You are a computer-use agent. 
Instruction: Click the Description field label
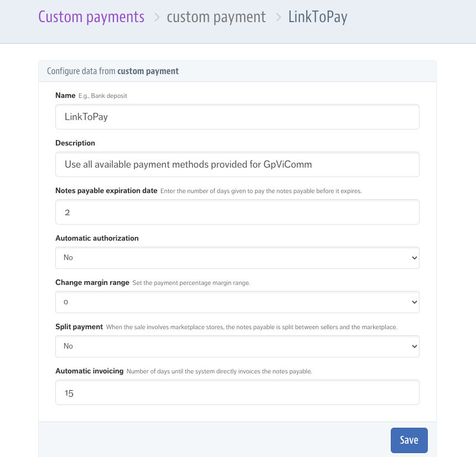pos(75,143)
